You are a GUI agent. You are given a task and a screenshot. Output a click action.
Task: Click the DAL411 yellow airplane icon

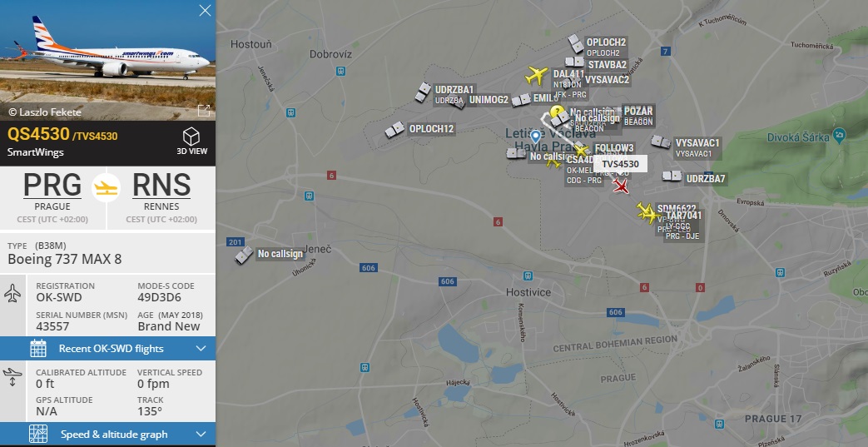point(536,75)
